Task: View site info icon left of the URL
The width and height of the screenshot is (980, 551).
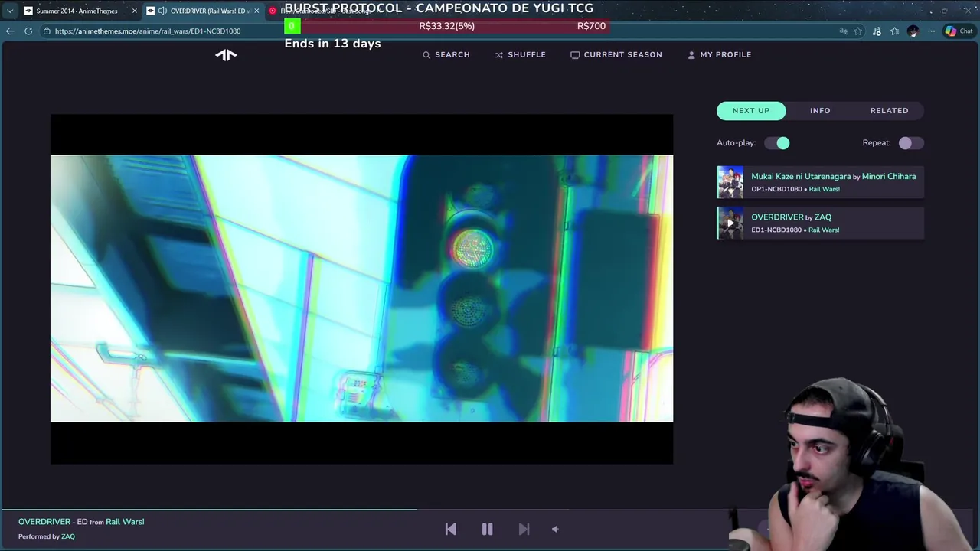Action: point(47,31)
